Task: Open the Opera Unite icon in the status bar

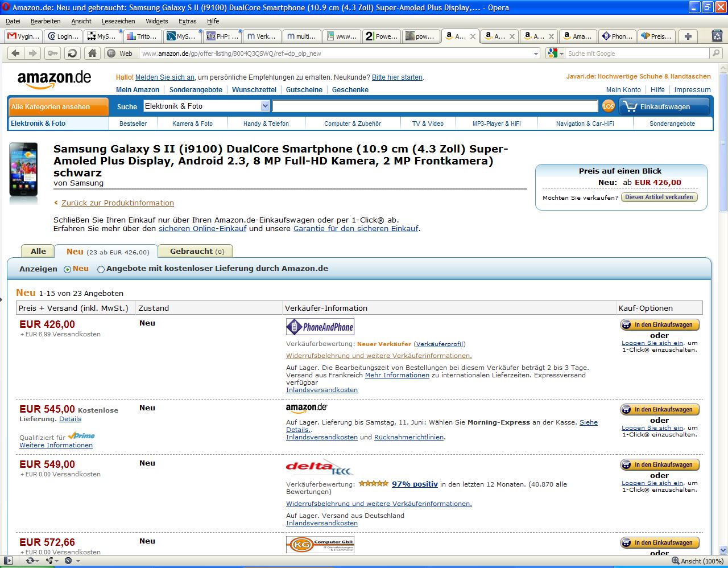Action: [50, 561]
